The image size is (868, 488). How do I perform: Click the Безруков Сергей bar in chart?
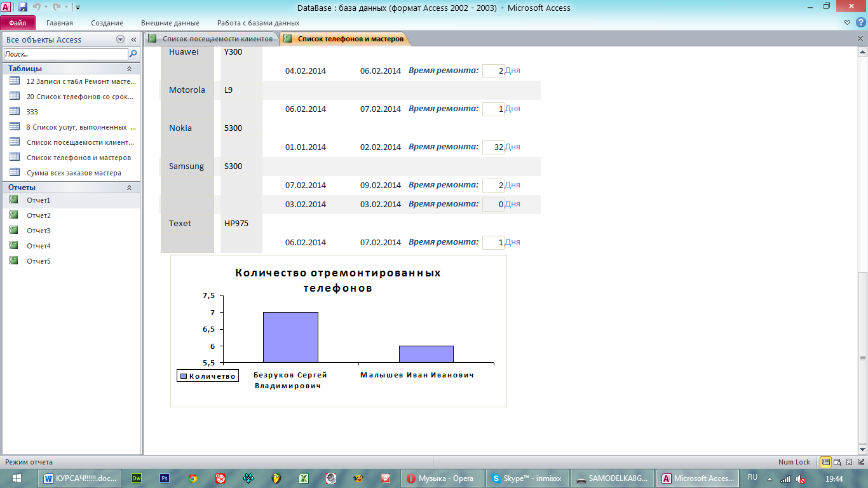[x=290, y=337]
